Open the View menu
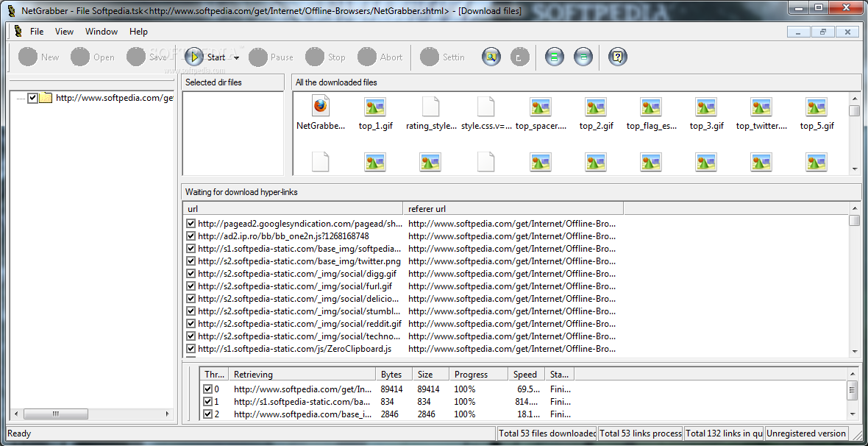The width and height of the screenshot is (868, 446). (64, 32)
